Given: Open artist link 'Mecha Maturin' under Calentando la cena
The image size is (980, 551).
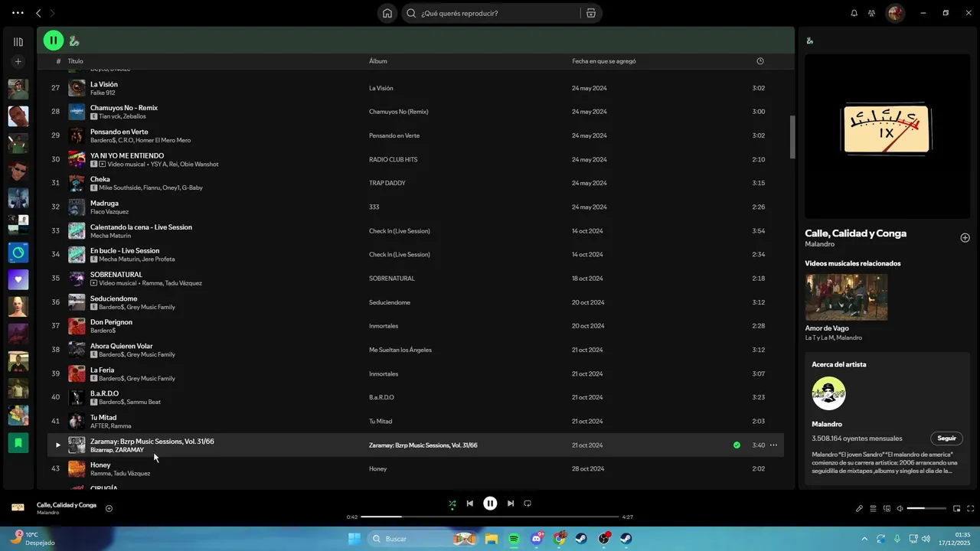Looking at the screenshot, I should point(110,236).
